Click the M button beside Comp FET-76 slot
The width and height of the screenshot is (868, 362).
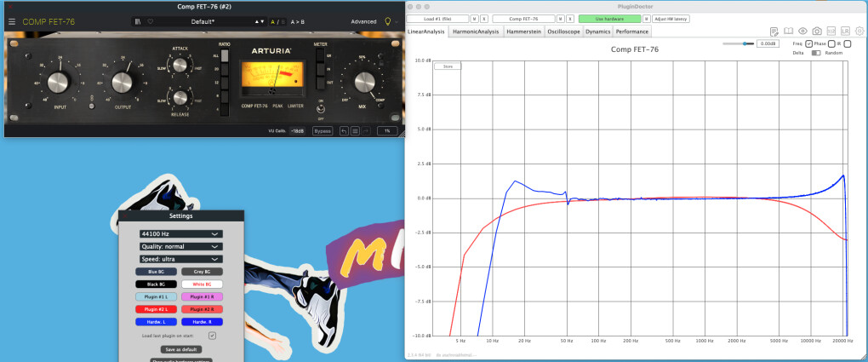[x=561, y=19]
